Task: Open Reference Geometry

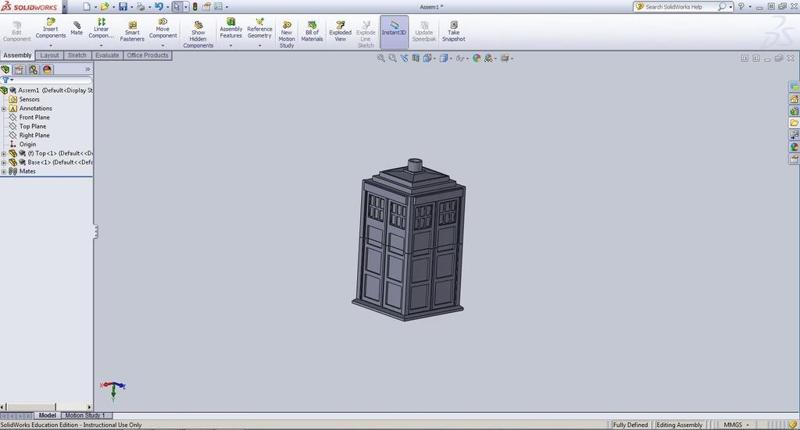Action: 259,28
